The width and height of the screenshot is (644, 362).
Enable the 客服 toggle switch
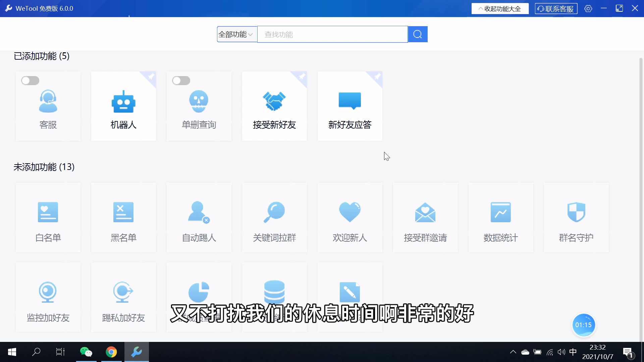point(30,81)
